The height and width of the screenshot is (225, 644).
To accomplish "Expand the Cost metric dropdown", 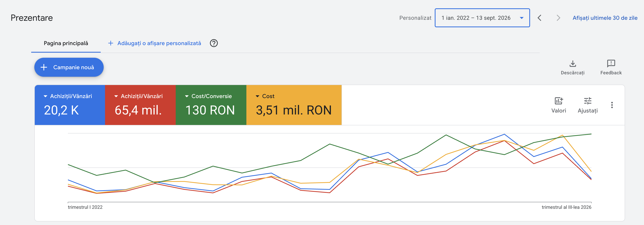I will tap(257, 96).
